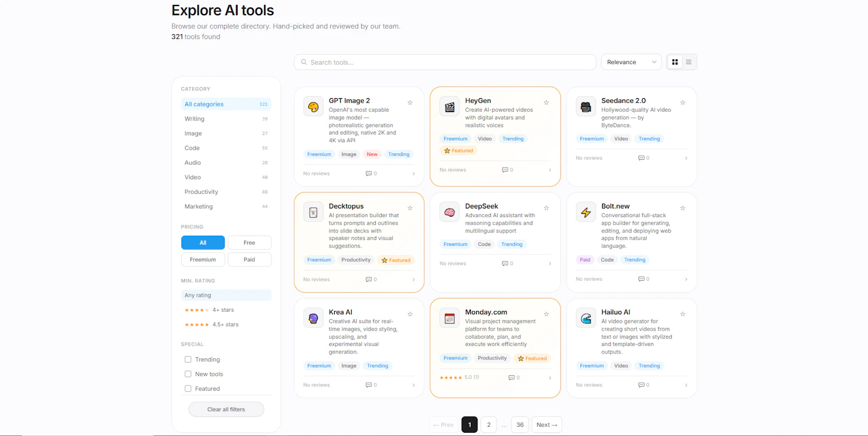Expand Seedance 2.0 card chevron
Screen dimensions: 868x436
click(686, 158)
